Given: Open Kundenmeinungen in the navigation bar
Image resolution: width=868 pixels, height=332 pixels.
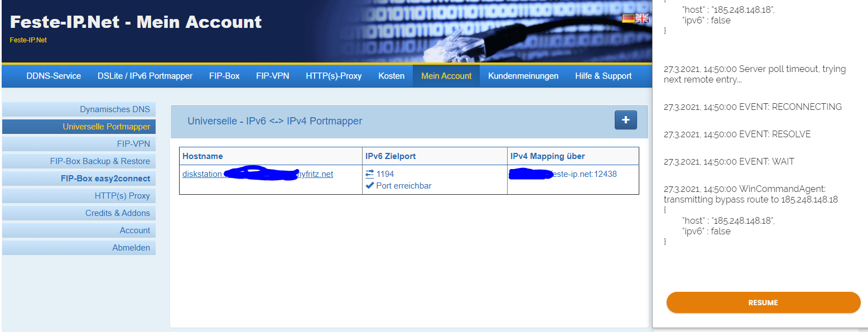Looking at the screenshot, I should click(x=523, y=76).
